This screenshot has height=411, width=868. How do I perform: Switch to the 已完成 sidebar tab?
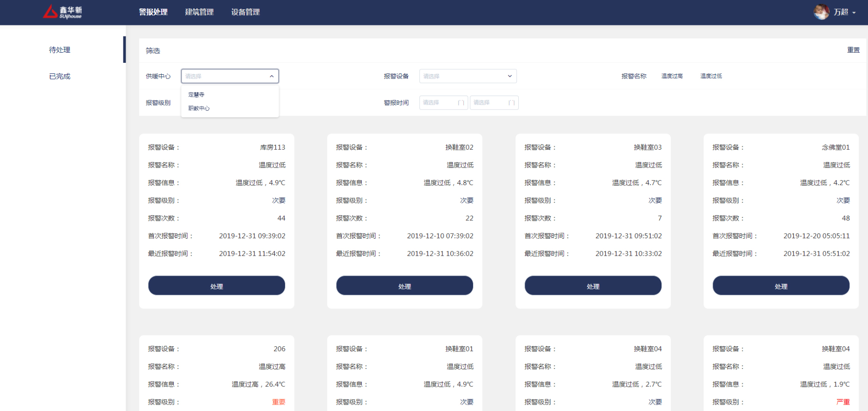(60, 76)
